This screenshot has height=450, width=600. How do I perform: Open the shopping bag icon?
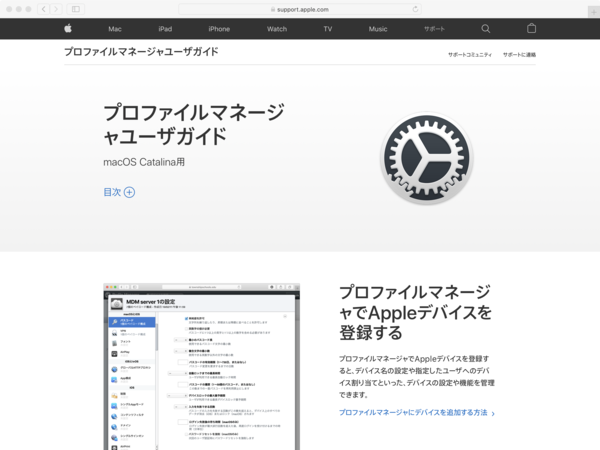tap(531, 28)
